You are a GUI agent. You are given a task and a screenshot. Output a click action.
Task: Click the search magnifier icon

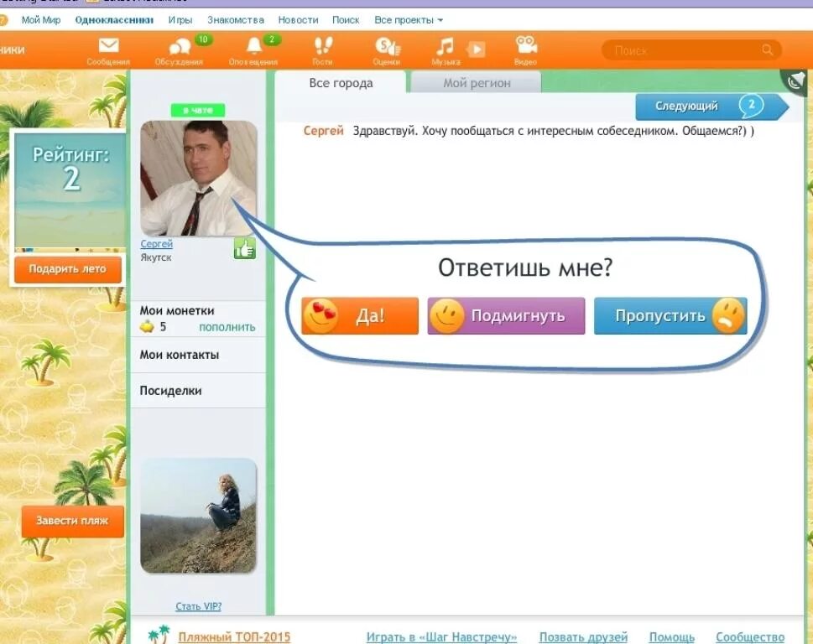(768, 49)
